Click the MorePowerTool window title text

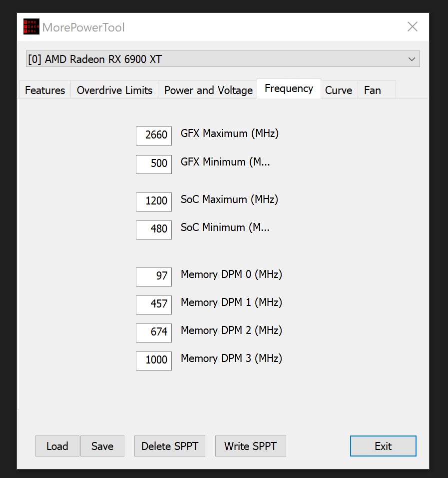[83, 27]
